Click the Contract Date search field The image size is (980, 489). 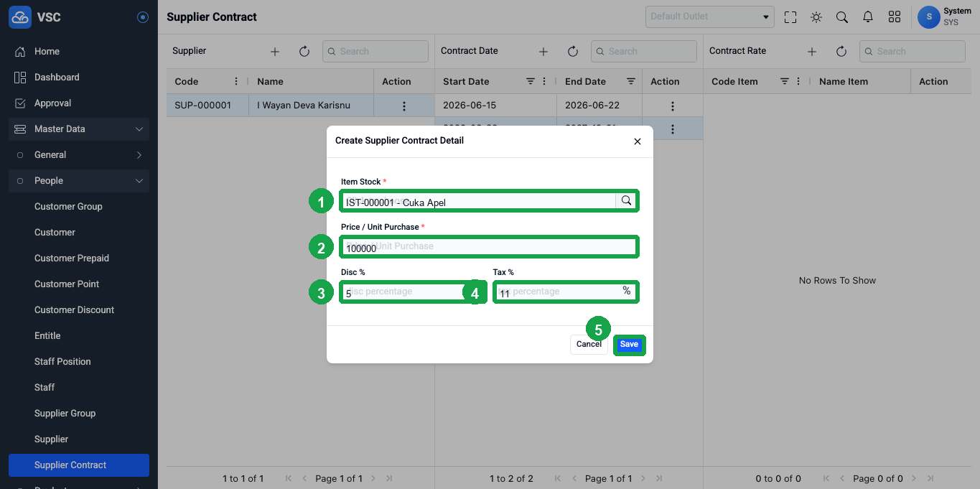pos(644,51)
